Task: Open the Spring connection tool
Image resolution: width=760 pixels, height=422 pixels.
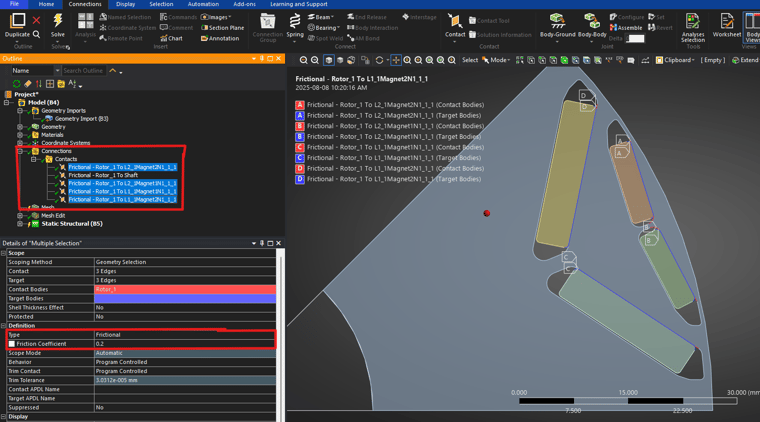Action: click(x=295, y=26)
